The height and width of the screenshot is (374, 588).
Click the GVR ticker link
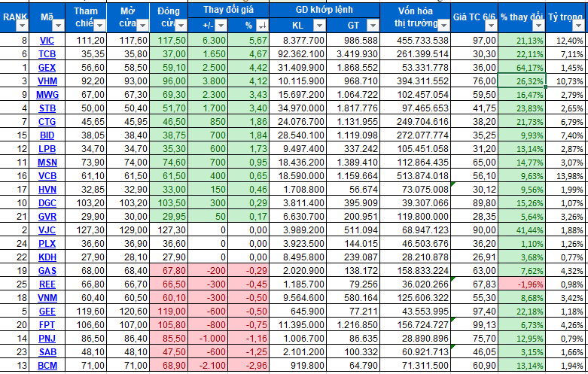(47, 217)
